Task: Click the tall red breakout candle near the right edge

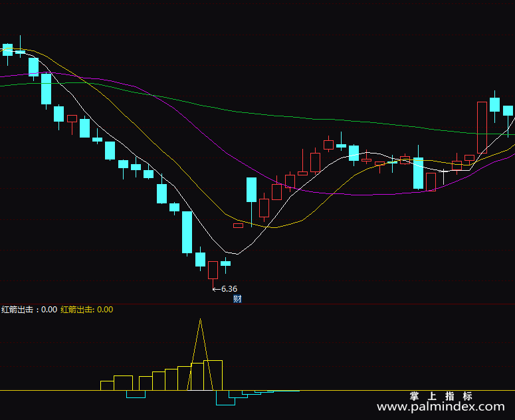Action: (482, 128)
